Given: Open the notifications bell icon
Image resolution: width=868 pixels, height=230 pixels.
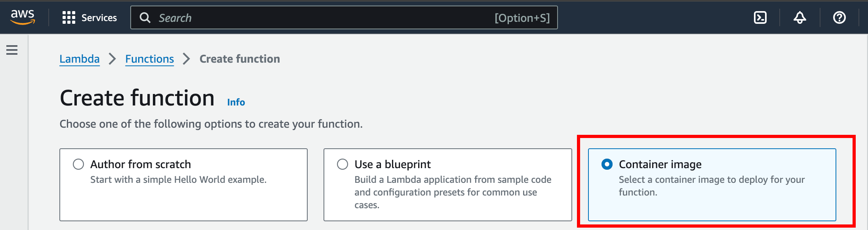Looking at the screenshot, I should tap(799, 17).
